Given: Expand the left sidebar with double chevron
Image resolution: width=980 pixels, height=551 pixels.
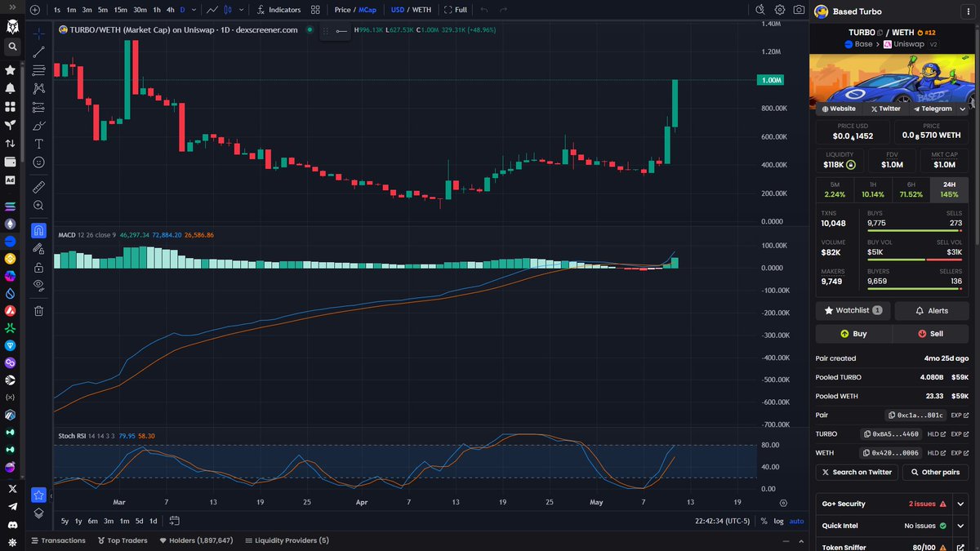Looking at the screenshot, I should 11,8.
